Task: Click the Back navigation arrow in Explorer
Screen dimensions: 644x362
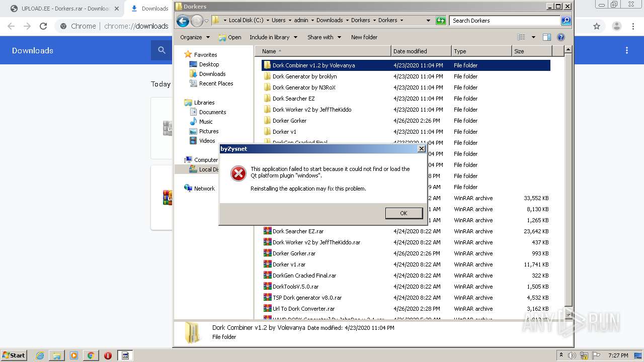Action: tap(183, 21)
